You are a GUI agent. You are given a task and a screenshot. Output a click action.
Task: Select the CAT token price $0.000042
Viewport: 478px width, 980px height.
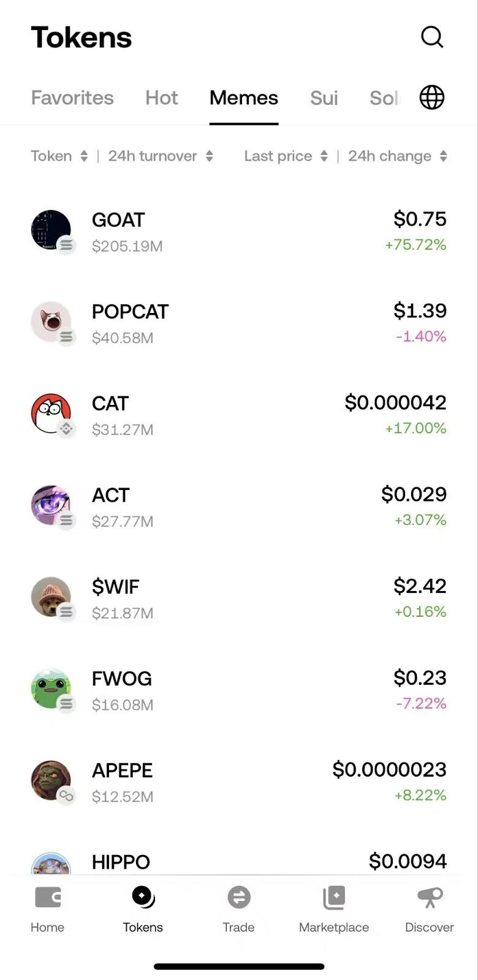click(395, 402)
